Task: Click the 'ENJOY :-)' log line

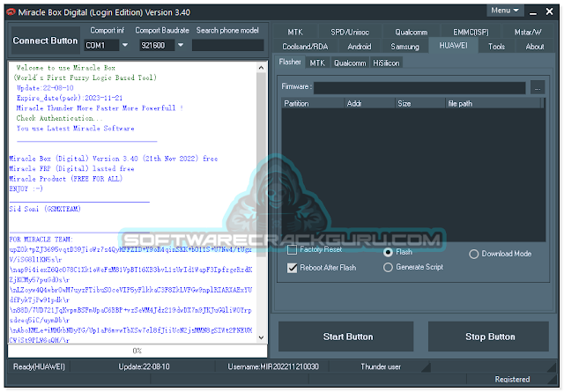Action: coord(26,189)
